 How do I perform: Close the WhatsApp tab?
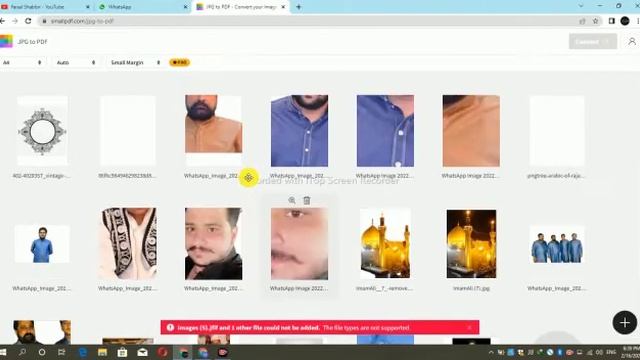[185, 7]
